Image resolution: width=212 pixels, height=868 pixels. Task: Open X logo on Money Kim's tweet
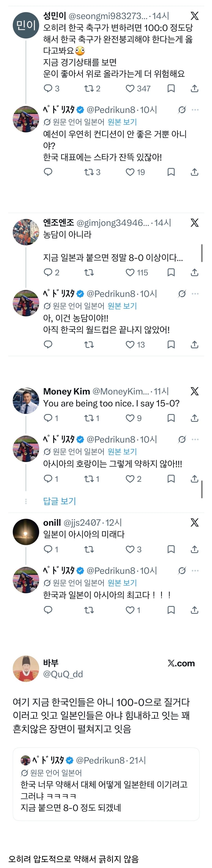(194, 391)
